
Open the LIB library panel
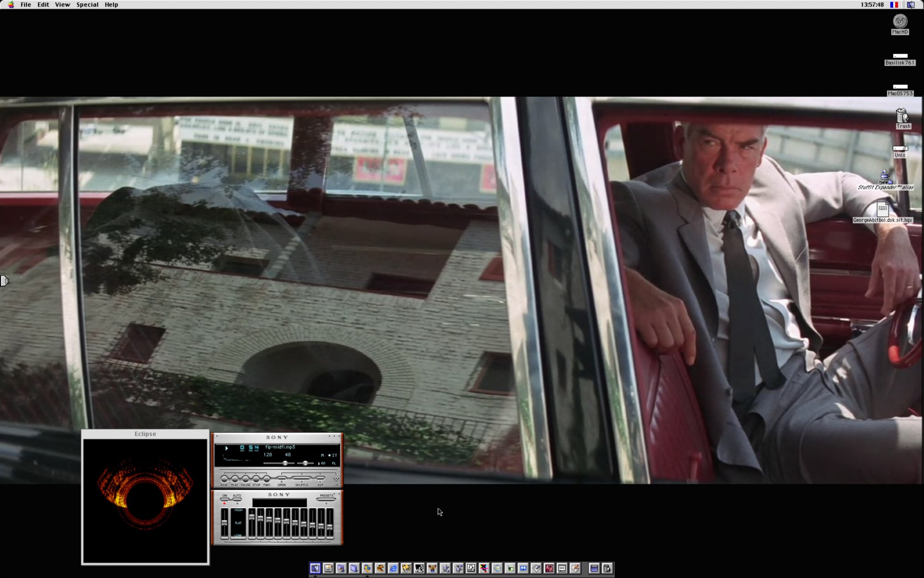(336, 480)
